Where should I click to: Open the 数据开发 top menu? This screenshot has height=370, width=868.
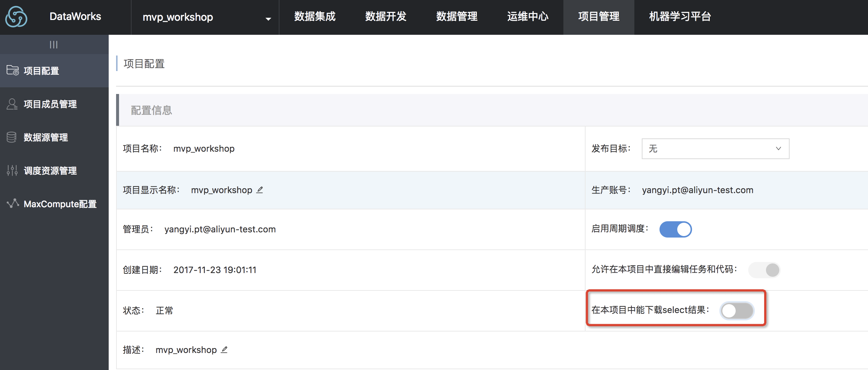point(386,17)
